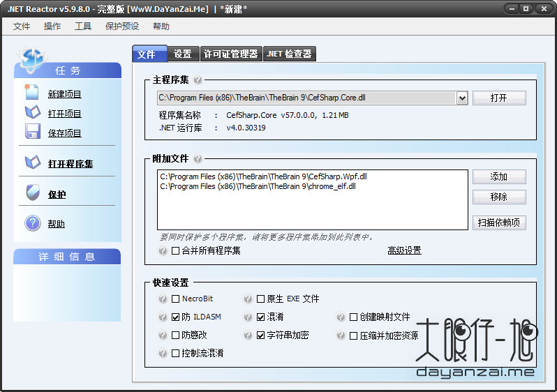Click the 新建项目 page icon

point(31,92)
